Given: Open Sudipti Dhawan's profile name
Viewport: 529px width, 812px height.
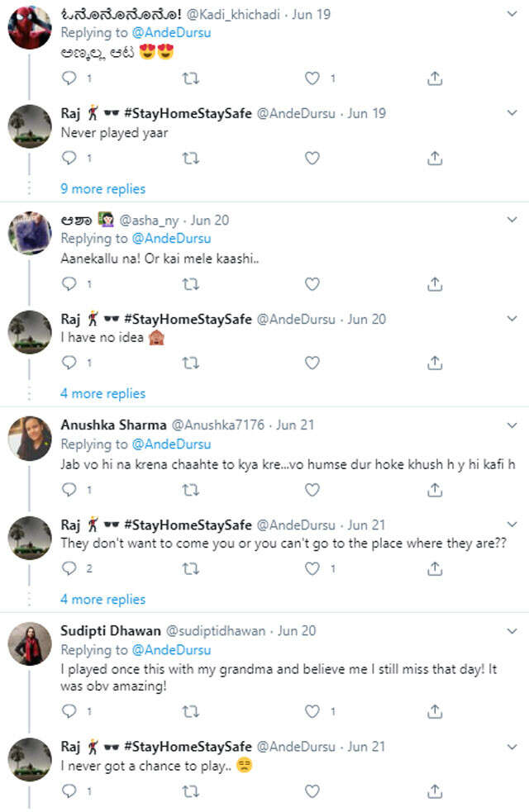Looking at the screenshot, I should tap(111, 631).
